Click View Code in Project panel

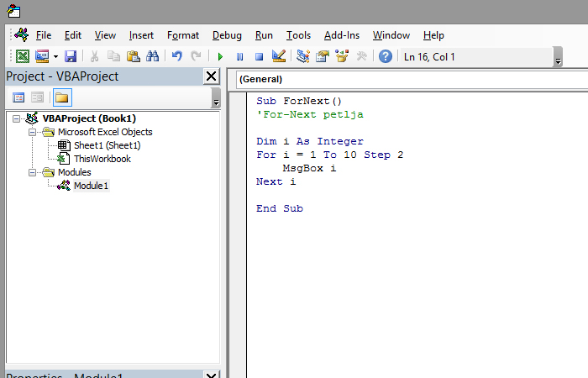[18, 98]
